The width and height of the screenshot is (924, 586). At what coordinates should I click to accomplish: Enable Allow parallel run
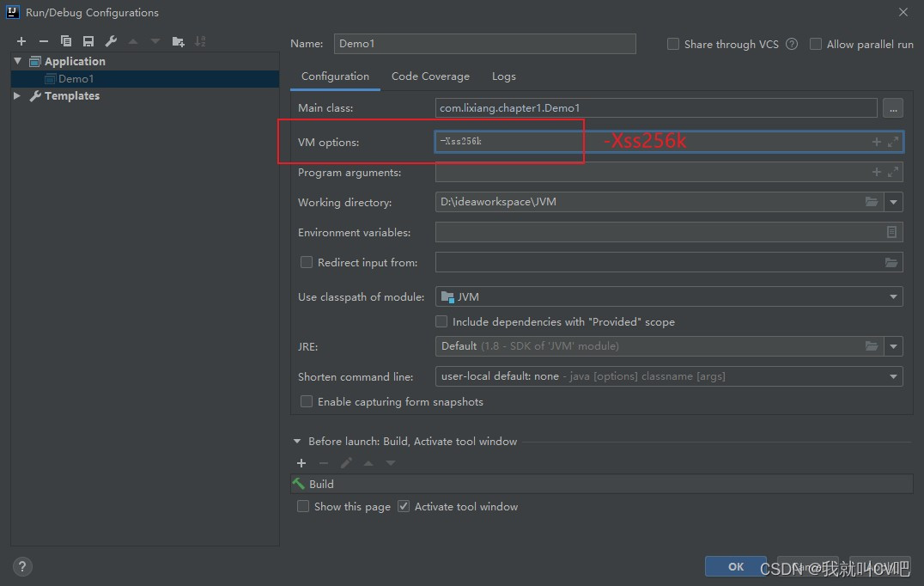tap(816, 44)
